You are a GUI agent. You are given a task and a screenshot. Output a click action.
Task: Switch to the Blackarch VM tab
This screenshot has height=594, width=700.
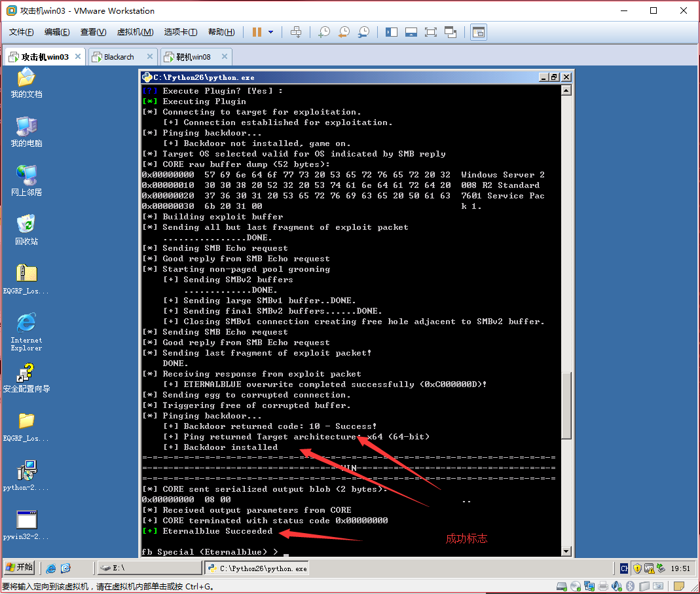coord(119,57)
